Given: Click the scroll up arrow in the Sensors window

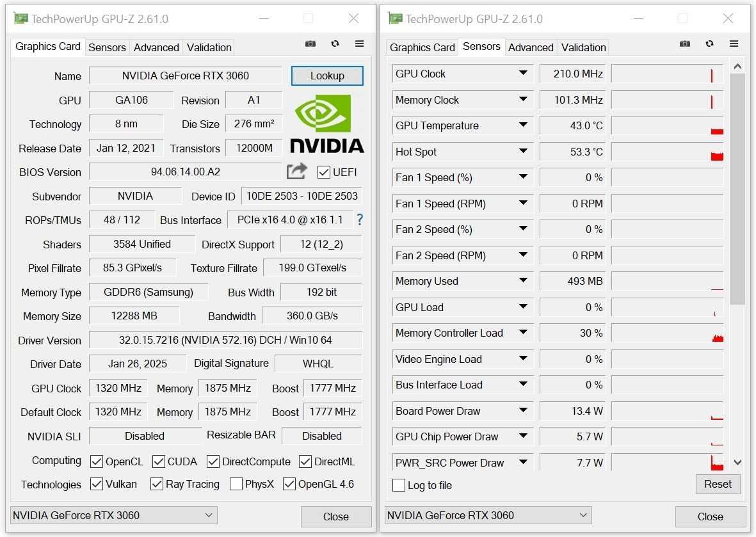Looking at the screenshot, I should tap(737, 67).
